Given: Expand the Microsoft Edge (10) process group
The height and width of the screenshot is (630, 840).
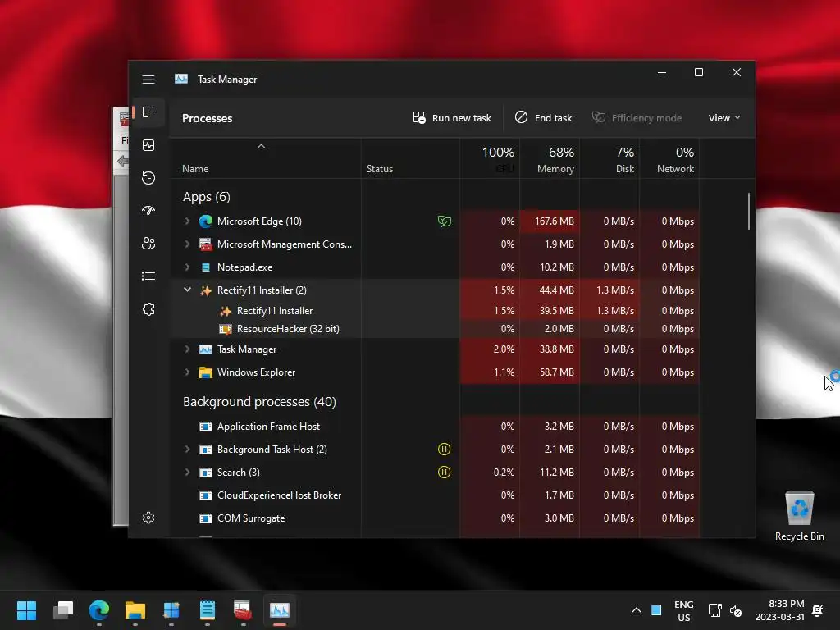Looking at the screenshot, I should click(x=187, y=221).
